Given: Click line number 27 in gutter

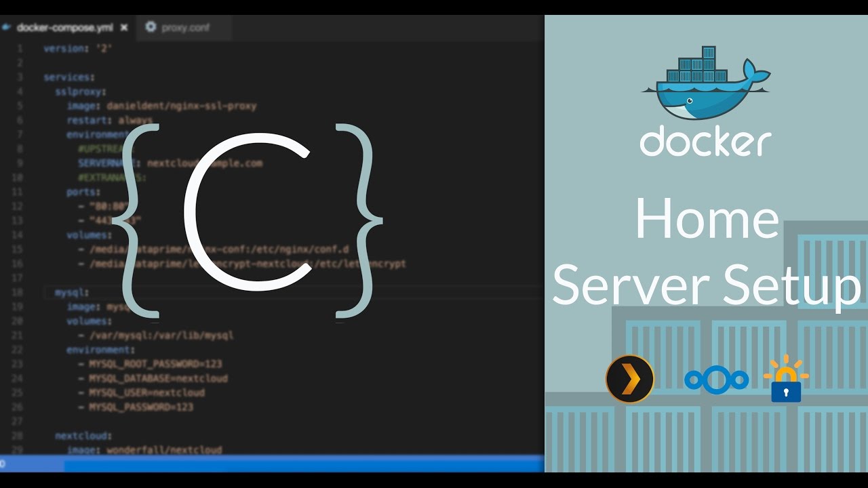Looking at the screenshot, I should (18, 421).
